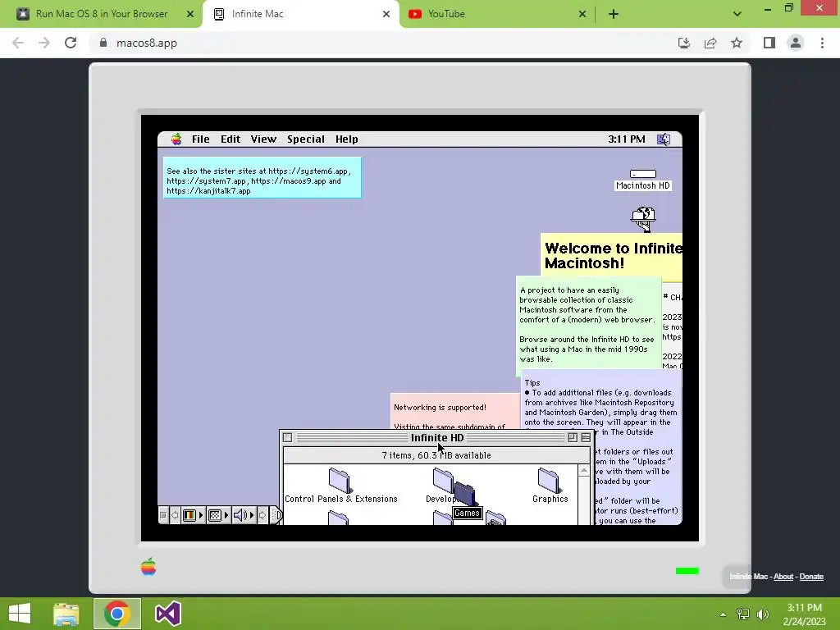This screenshot has height=630, width=840.
Task: Click the pink Networking is supported note
Action: coord(454,412)
